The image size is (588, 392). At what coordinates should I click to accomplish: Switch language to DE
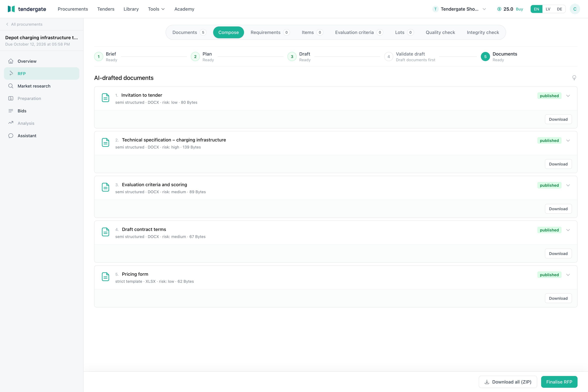560,9
